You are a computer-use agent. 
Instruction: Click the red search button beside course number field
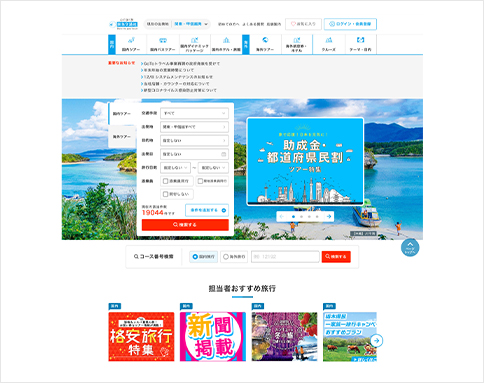pyautogui.click(x=336, y=257)
